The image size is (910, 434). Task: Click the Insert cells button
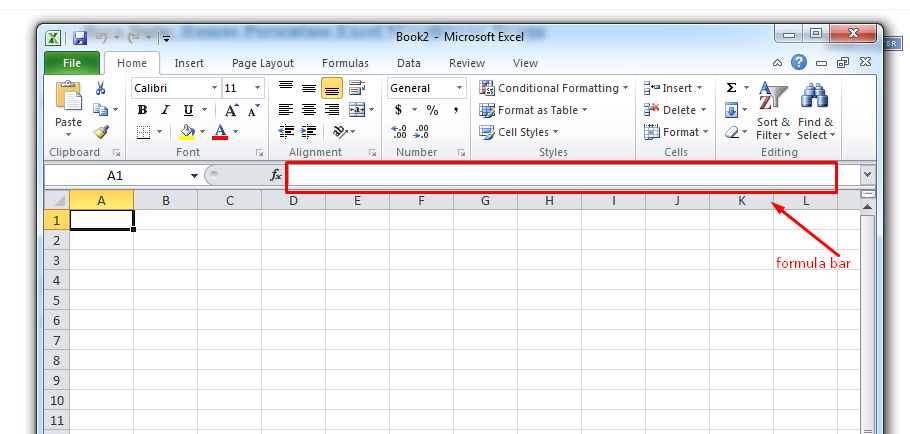pyautogui.click(x=673, y=88)
